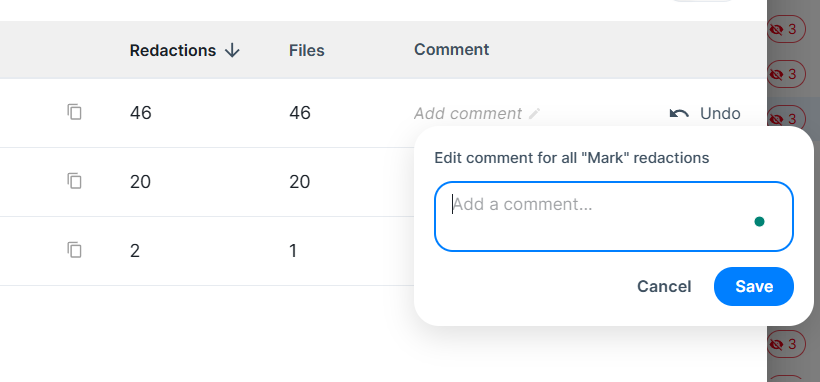This screenshot has width=820, height=382.
Task: Copy the term in the 20-redactions row
Action: [x=75, y=181]
